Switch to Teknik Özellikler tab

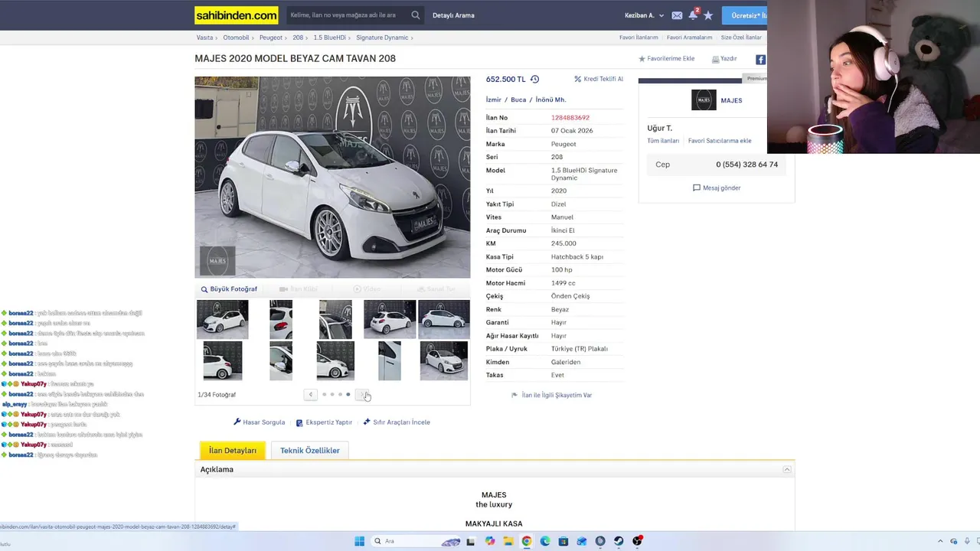click(x=309, y=451)
